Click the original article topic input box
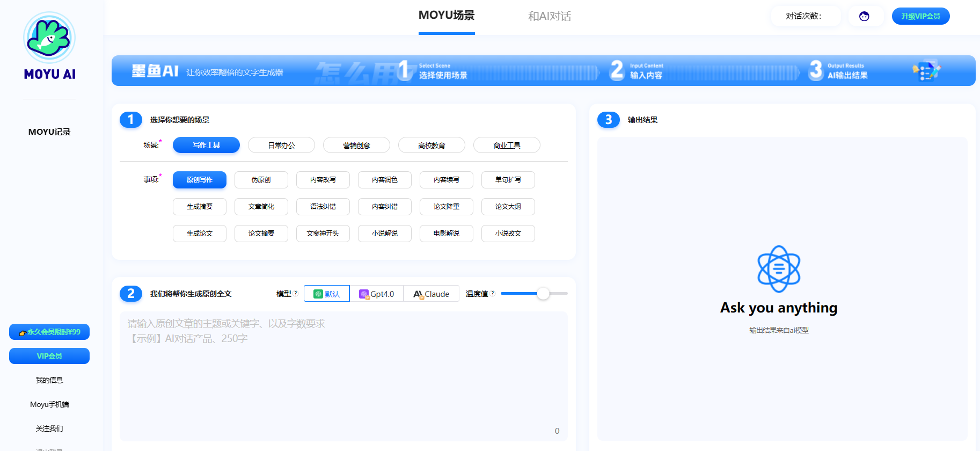 [343, 376]
